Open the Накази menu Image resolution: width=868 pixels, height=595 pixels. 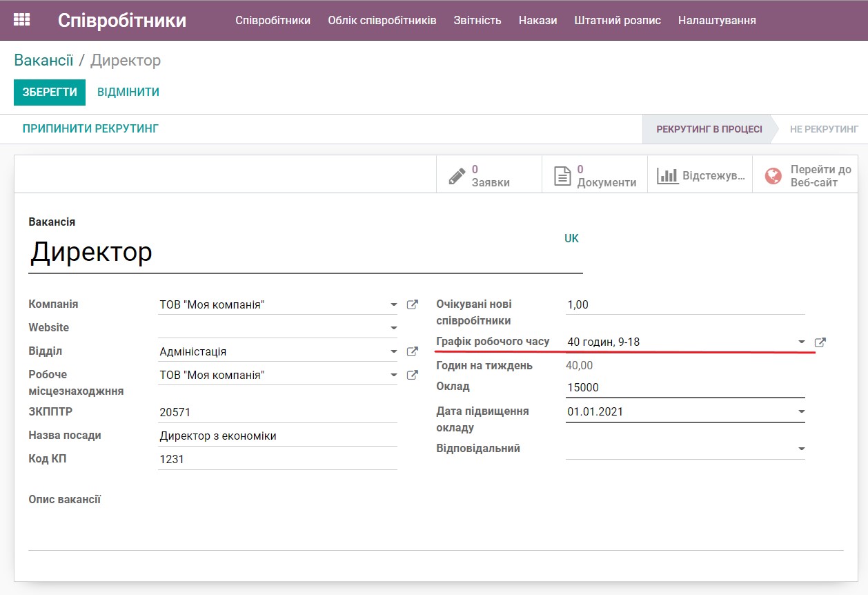[x=536, y=20]
